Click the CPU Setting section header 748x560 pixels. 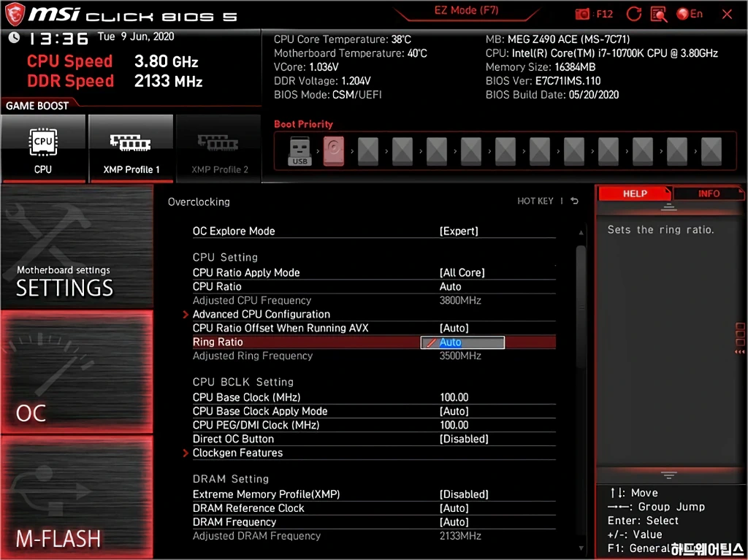(x=225, y=257)
